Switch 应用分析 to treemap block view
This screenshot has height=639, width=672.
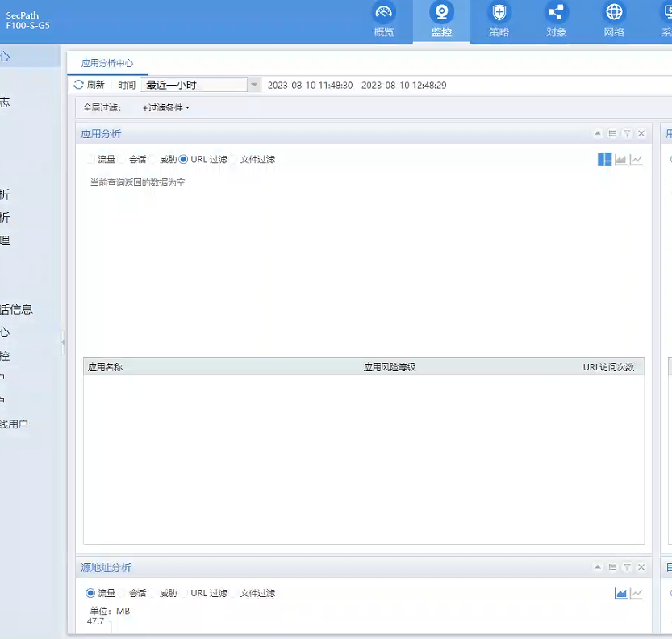(x=605, y=160)
